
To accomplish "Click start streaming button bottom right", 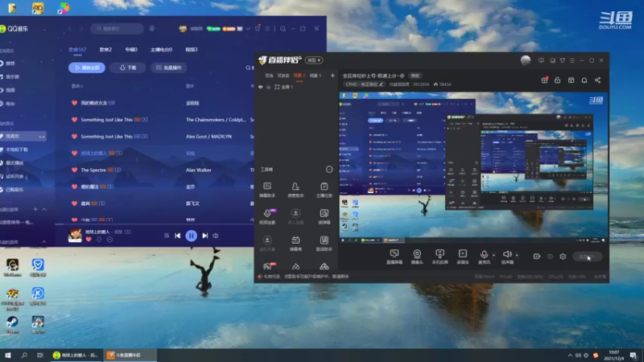I will [588, 257].
